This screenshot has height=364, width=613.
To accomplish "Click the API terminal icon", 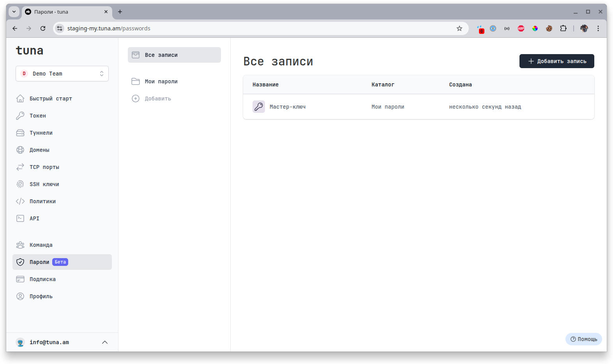I will click(x=20, y=218).
